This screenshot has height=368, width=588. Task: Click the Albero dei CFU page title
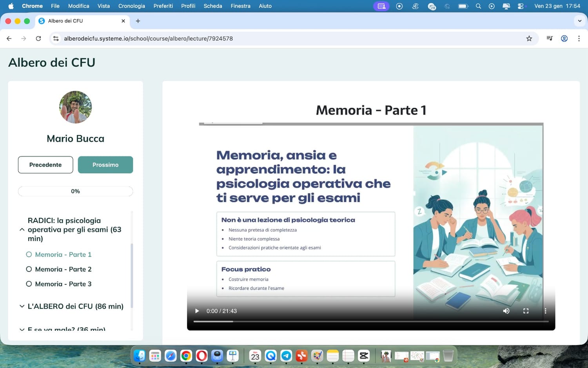pyautogui.click(x=52, y=62)
